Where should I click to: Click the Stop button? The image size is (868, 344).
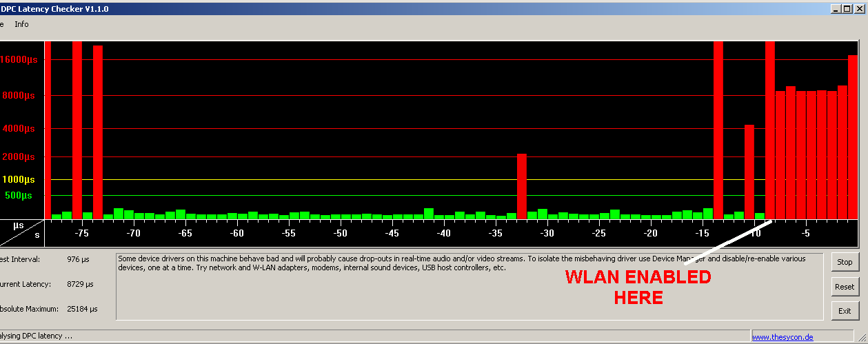(x=845, y=262)
